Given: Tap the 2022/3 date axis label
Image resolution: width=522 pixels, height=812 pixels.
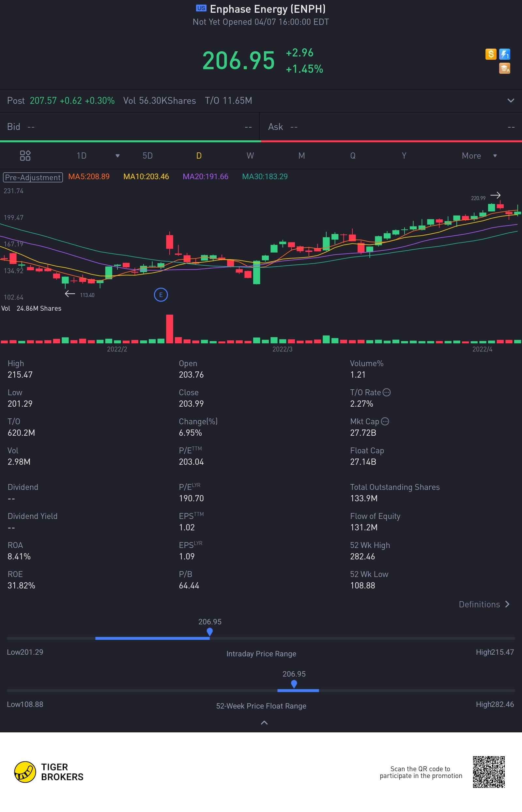Looking at the screenshot, I should (x=282, y=349).
